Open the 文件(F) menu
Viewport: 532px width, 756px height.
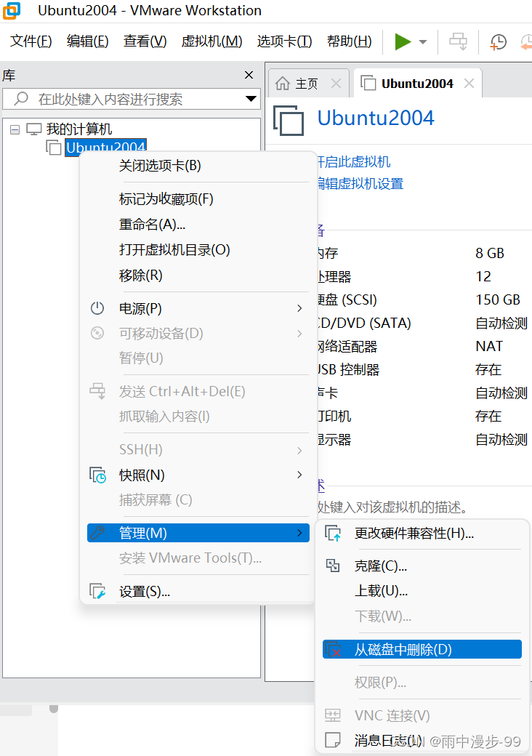(31, 41)
